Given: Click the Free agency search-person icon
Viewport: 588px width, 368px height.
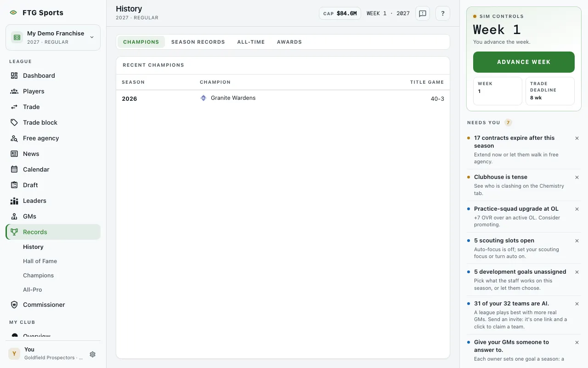Looking at the screenshot, I should pyautogui.click(x=14, y=138).
